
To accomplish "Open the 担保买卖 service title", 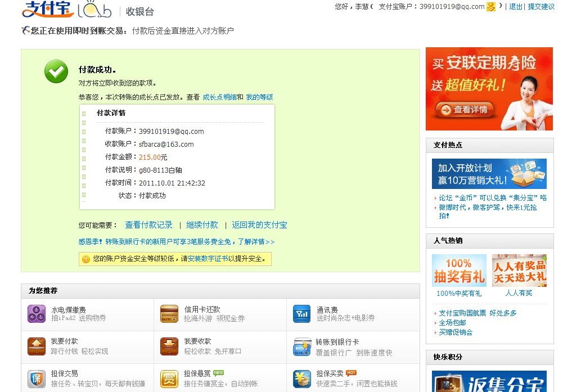I will coord(330,373).
